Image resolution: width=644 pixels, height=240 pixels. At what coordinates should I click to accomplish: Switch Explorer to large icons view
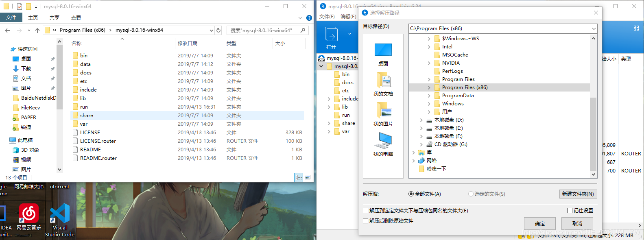click(x=308, y=177)
